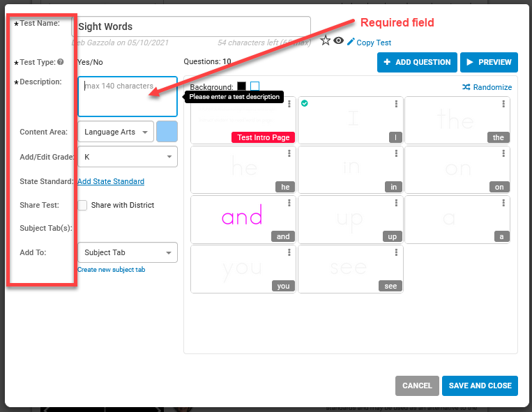The width and height of the screenshot is (532, 412).
Task: Open kebab menu on Test Intro Page card
Action: pyautogui.click(x=289, y=104)
